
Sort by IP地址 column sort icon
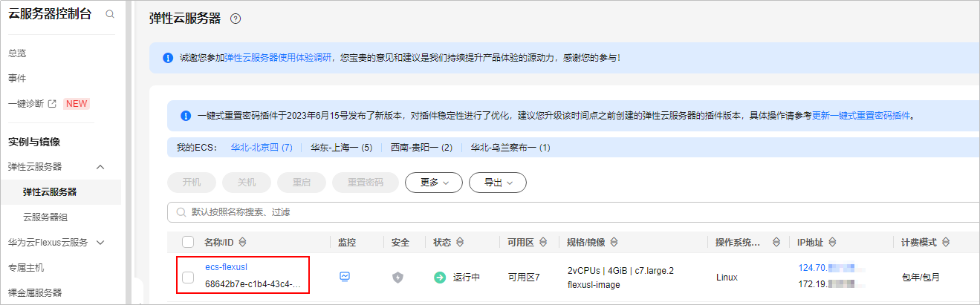(x=832, y=242)
